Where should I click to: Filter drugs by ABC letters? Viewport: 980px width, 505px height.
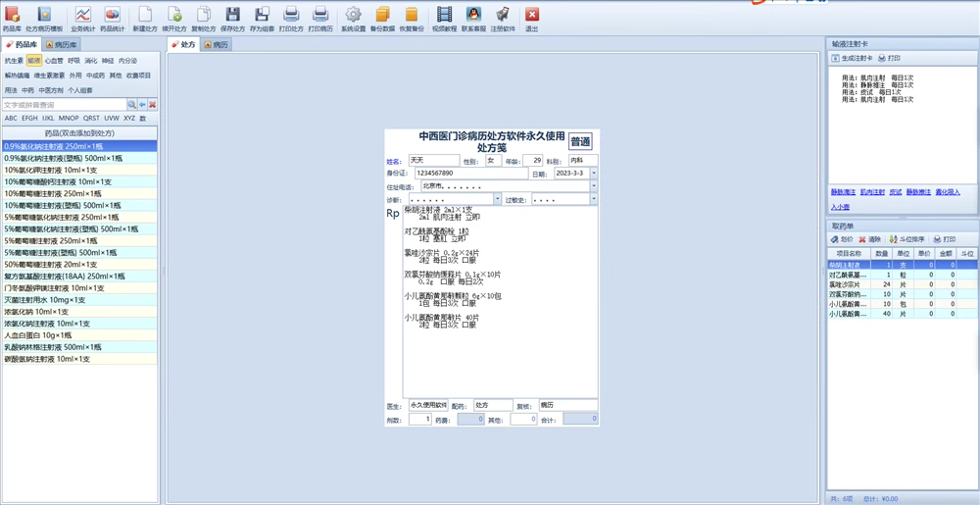[x=11, y=118]
